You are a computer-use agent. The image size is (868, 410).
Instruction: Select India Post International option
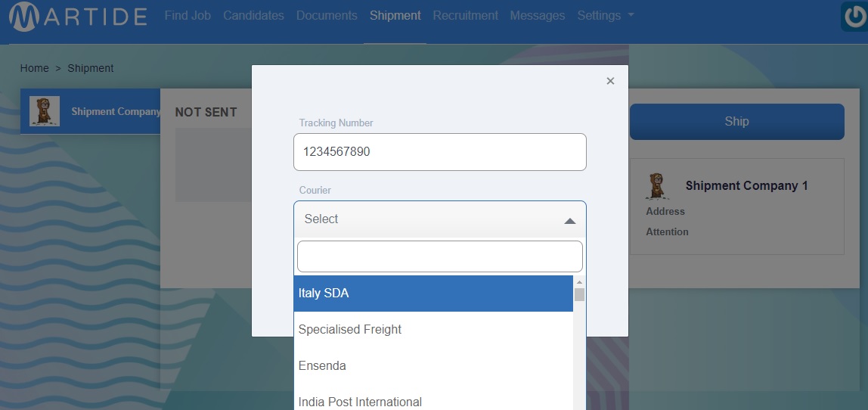click(433, 400)
